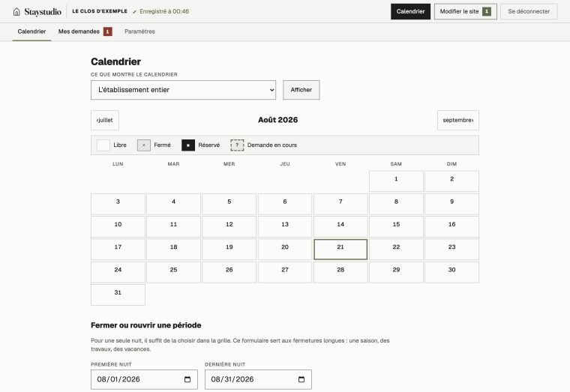Select August 6 day cell
The width and height of the screenshot is (570, 392).
[x=285, y=204]
